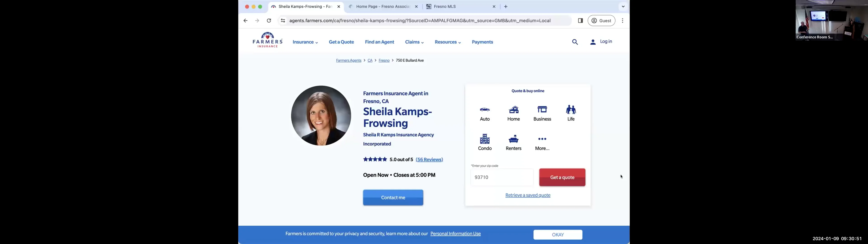Choose the Home insurance icon
Image resolution: width=868 pixels, height=244 pixels.
(x=514, y=110)
